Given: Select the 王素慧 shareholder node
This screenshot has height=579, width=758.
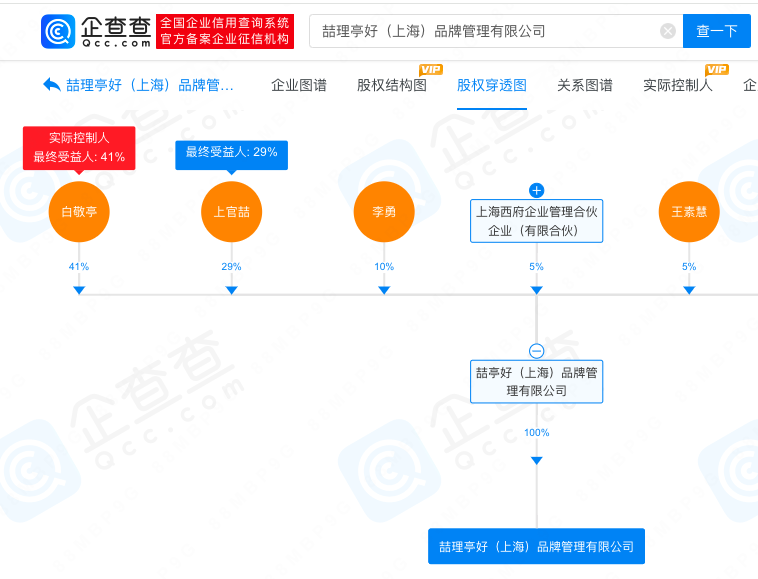Looking at the screenshot, I should (689, 212).
